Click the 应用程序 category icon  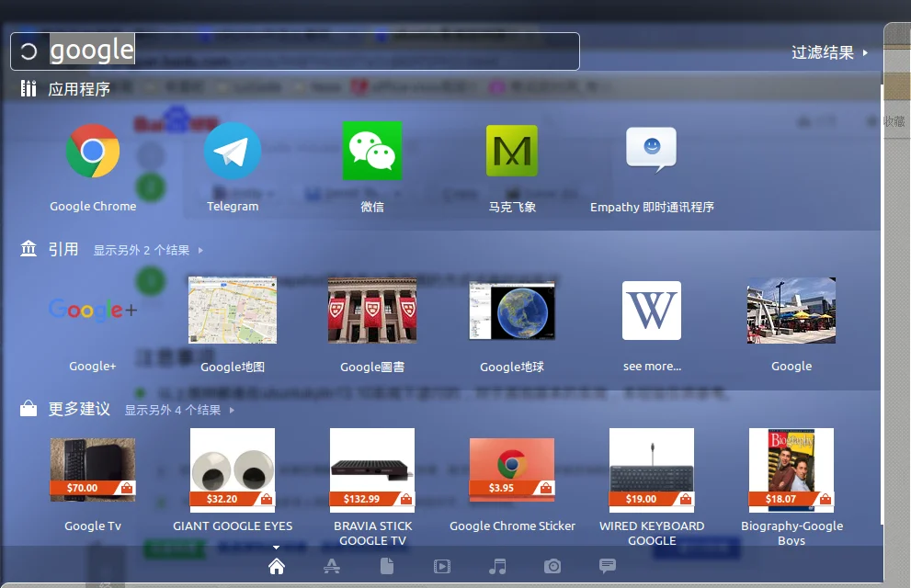(x=28, y=88)
